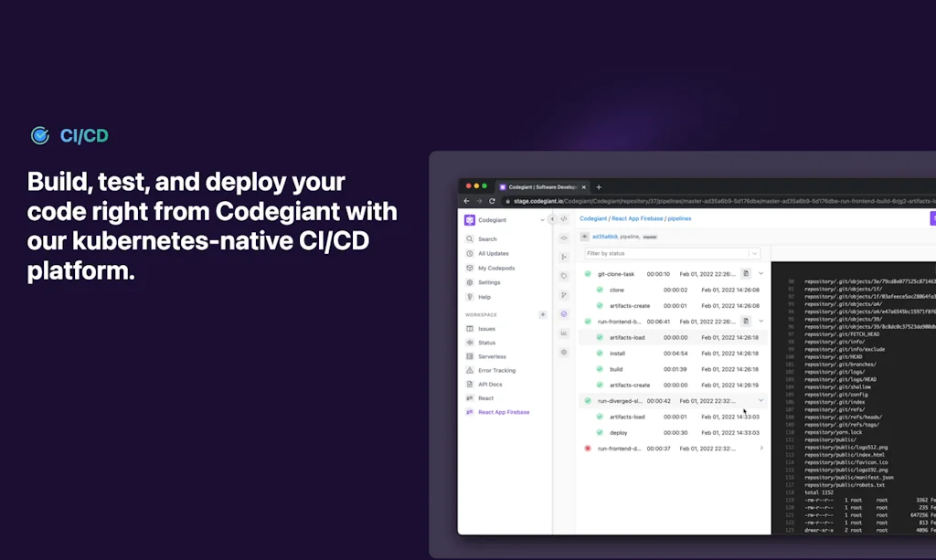
Task: Select the highlighted pipelines icon in repository rail
Action: [x=564, y=314]
